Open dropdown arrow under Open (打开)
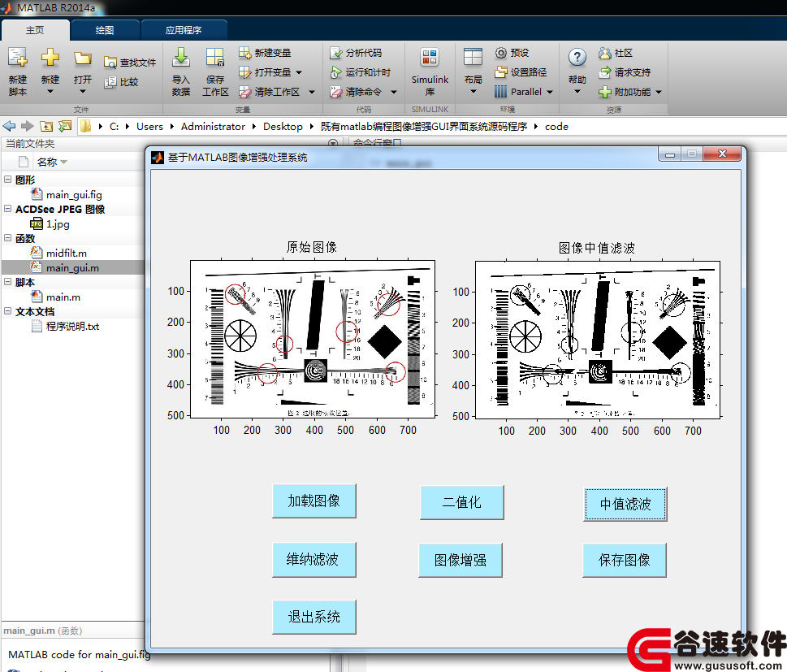787x672 pixels. coord(82,91)
